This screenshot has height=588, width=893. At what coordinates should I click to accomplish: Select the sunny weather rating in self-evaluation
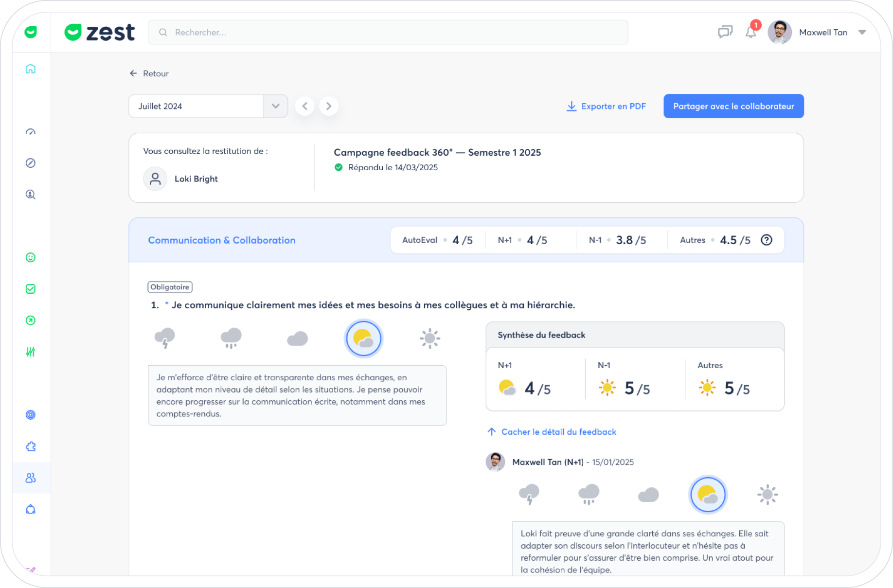pyautogui.click(x=429, y=339)
